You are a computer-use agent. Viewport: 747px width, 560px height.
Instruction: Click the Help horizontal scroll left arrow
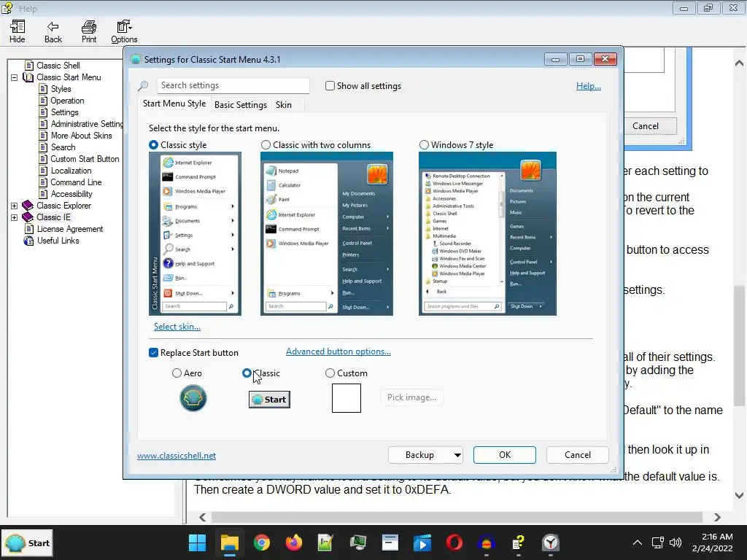pyautogui.click(x=203, y=517)
